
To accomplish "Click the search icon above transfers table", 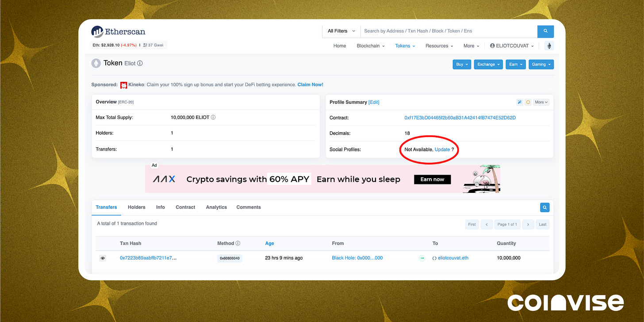I will tap(545, 207).
